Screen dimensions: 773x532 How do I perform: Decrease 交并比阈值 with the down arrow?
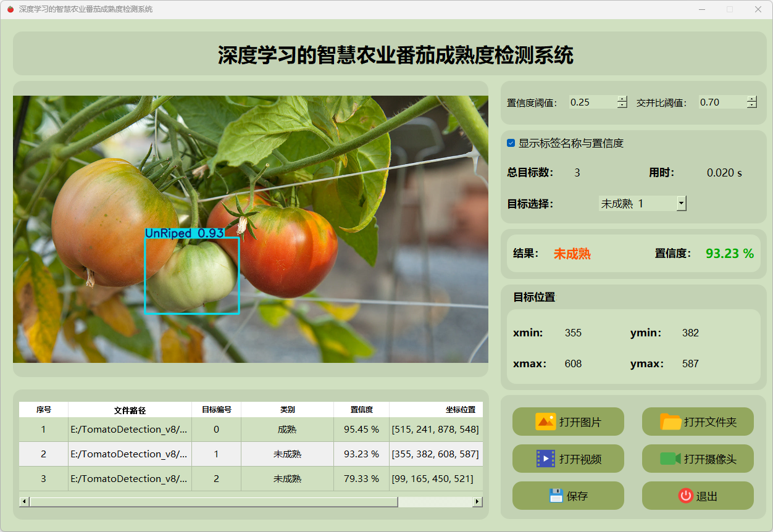click(751, 106)
